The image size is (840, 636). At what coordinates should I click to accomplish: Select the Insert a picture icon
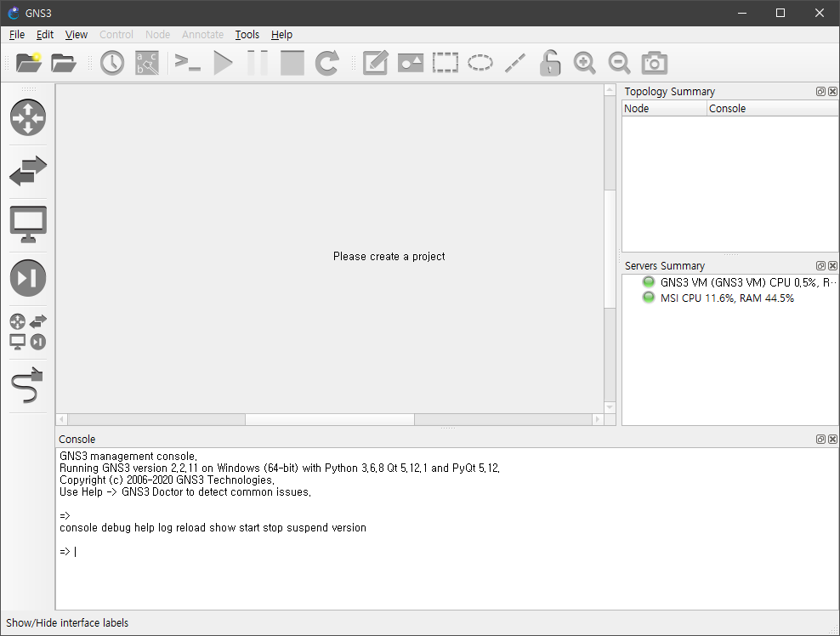[x=411, y=63]
